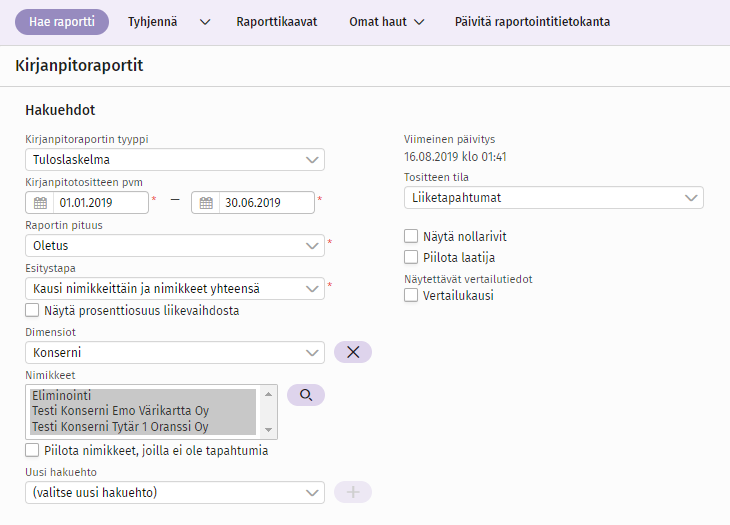Click Päivitä raportointitietokanta
This screenshot has width=730, height=525.
click(532, 22)
